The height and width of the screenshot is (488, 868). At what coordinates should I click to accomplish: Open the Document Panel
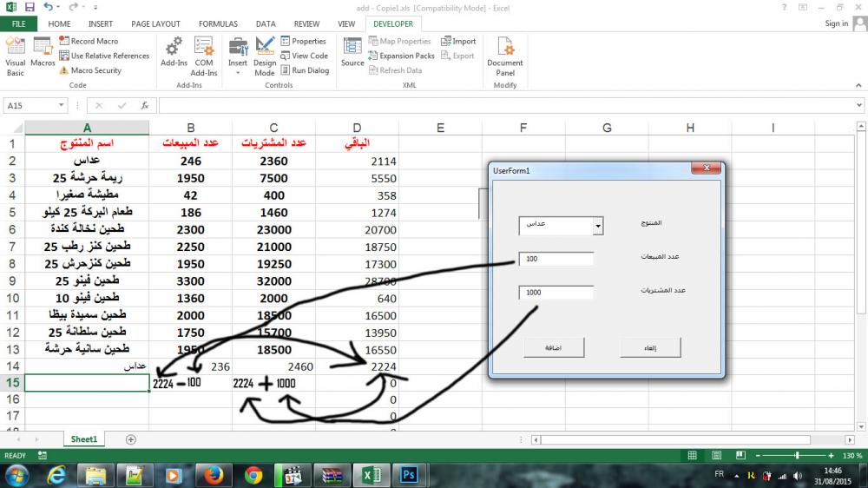pos(504,55)
